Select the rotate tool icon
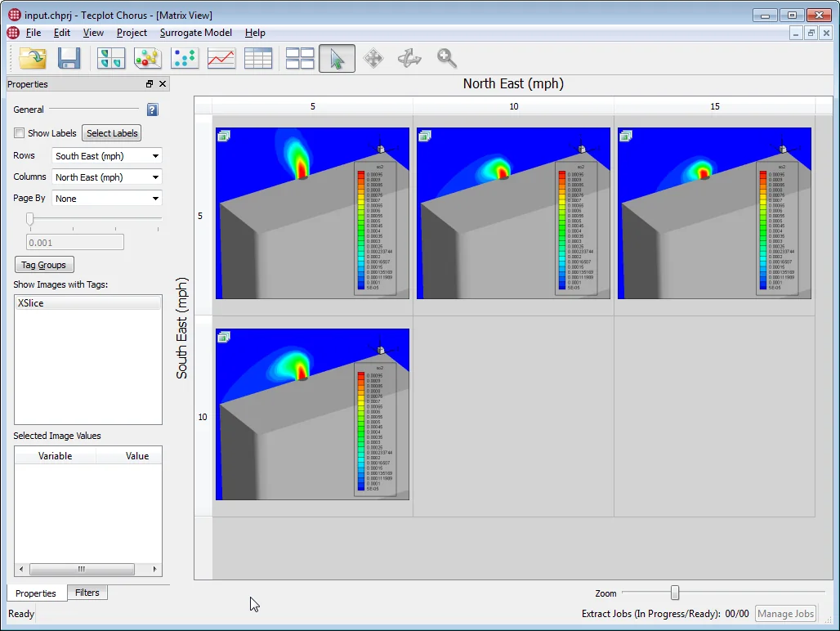Viewport: 840px width, 631px height. click(409, 58)
